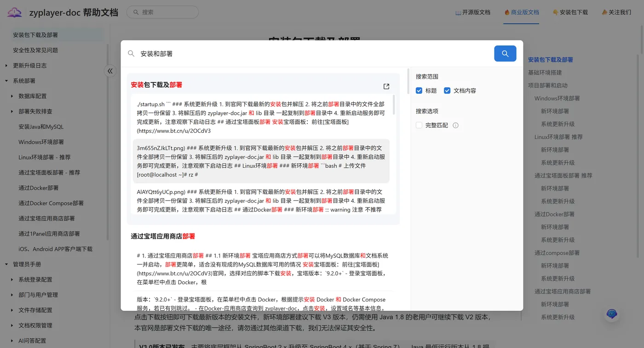Uncheck the 标题 search scope checkbox
644x348 pixels.
(x=419, y=91)
